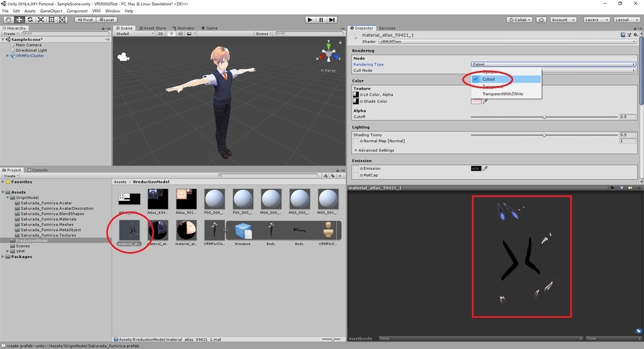Expand the VRMForCluster hierarchy object
The height and width of the screenshot is (349, 644).
tap(8, 56)
